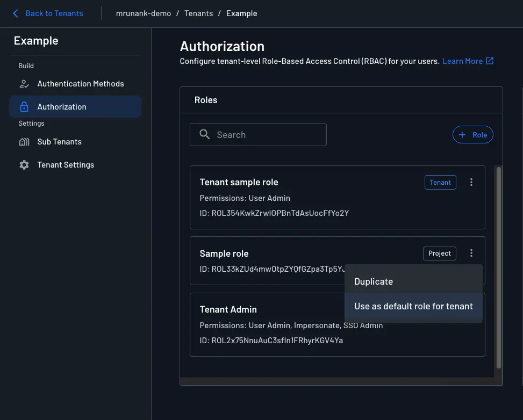Open the three-dot menu for Tenant Admin
Viewport: 523px width, 420px height.
(x=471, y=309)
